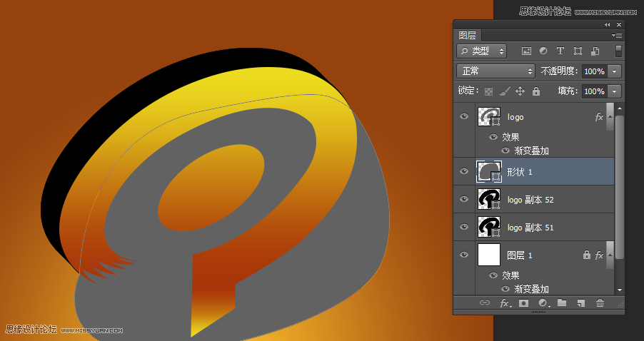Click the layers list scrollbar thumb
The image size is (644, 341).
(620, 187)
